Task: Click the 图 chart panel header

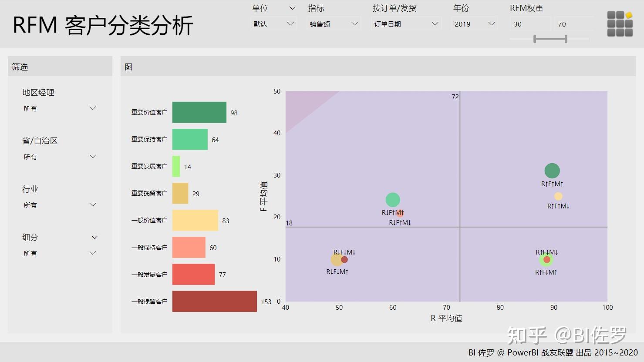Action: 128,67
